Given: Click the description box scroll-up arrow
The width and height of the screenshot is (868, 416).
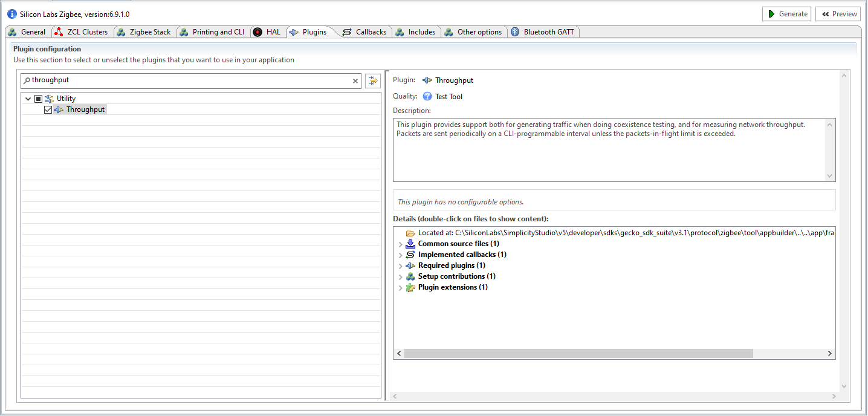Looking at the screenshot, I should [x=830, y=125].
